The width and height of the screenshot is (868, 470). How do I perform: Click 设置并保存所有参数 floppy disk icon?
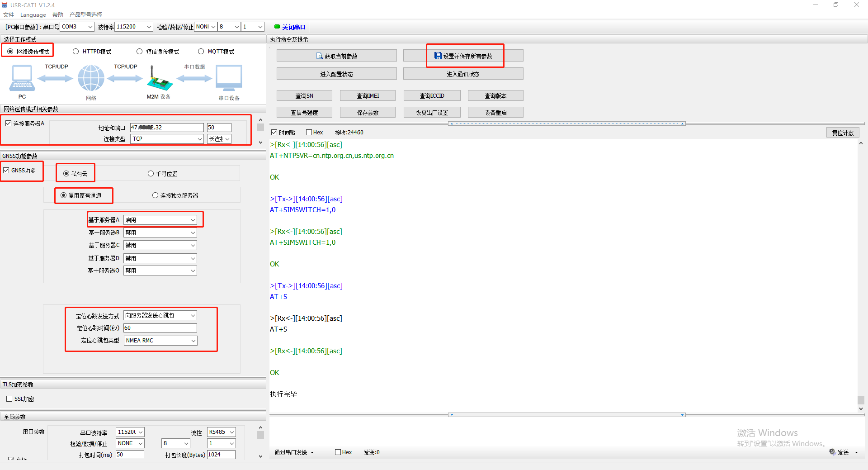tap(438, 56)
